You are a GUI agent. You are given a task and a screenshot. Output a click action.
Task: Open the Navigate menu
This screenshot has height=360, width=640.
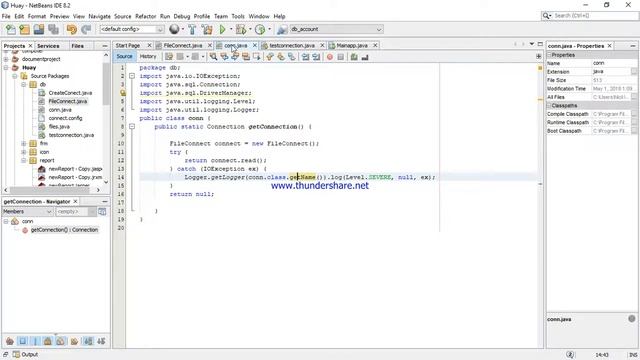(99, 16)
